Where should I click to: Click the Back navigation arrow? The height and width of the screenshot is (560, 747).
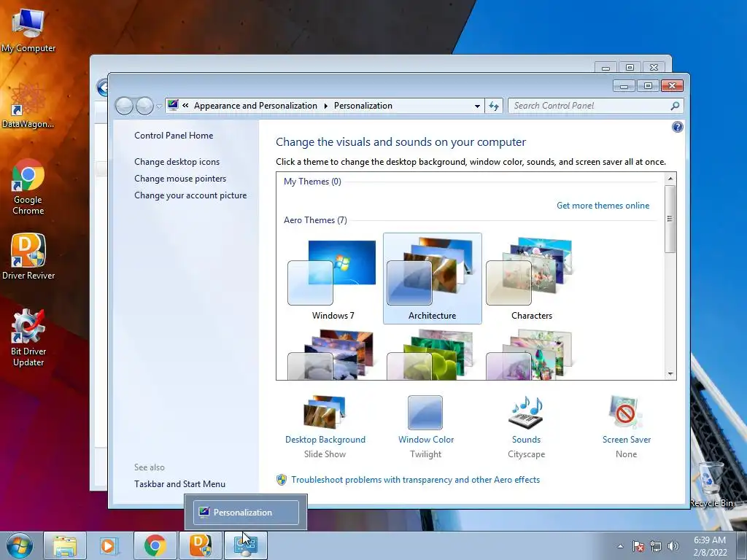point(124,106)
